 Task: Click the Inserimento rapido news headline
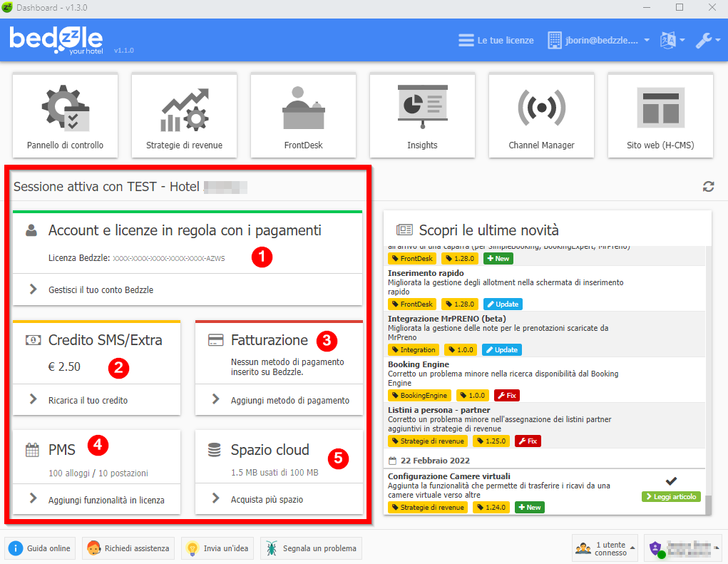point(426,273)
